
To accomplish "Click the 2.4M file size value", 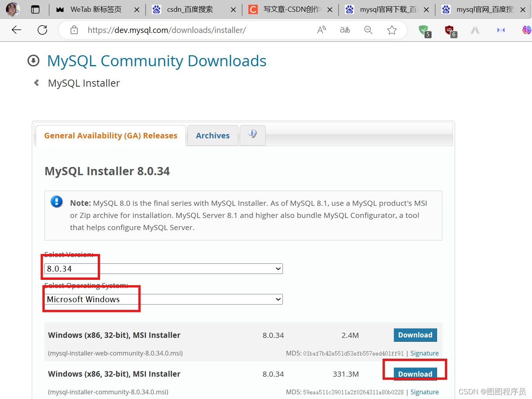I will (350, 335).
